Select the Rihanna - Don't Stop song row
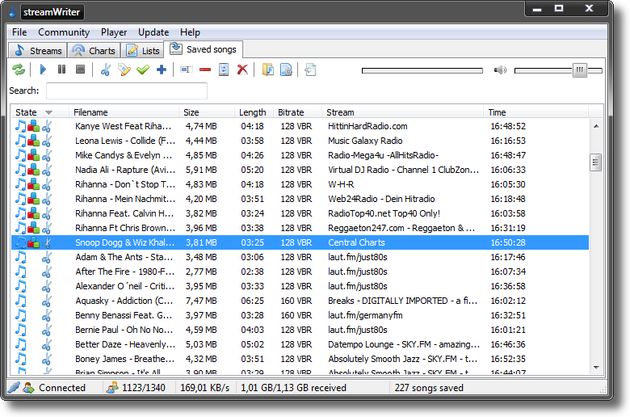The width and height of the screenshot is (630, 417). click(x=300, y=184)
